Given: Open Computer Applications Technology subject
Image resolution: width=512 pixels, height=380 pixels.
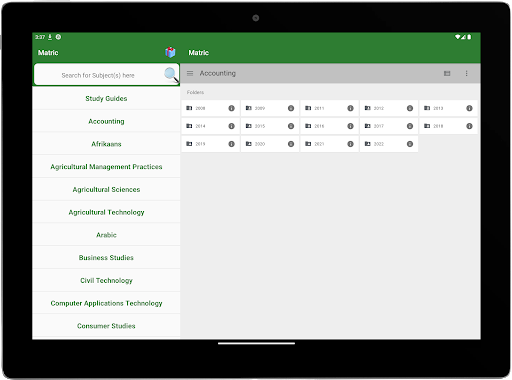Looking at the screenshot, I should click(106, 303).
